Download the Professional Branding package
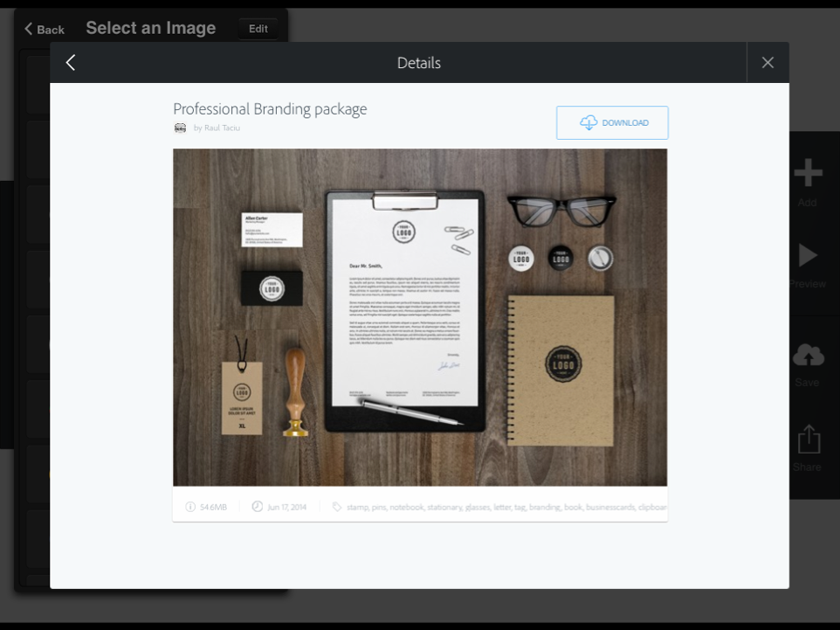The image size is (840, 630). click(612, 123)
